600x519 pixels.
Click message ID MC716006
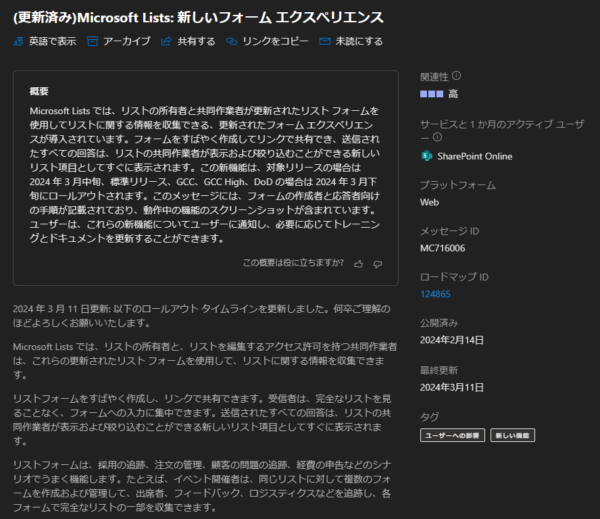click(442, 248)
